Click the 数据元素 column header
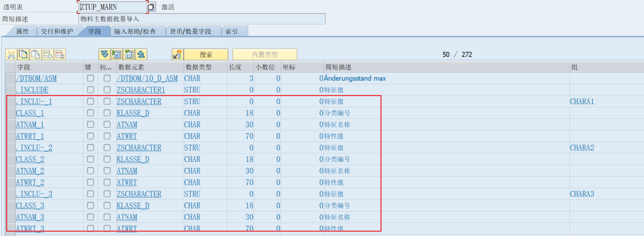Viewport: 644px width, 236px height. pyautogui.click(x=149, y=67)
